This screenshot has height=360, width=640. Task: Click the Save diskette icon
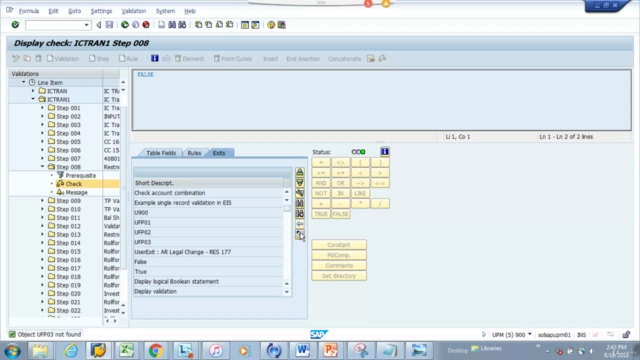click(109, 25)
